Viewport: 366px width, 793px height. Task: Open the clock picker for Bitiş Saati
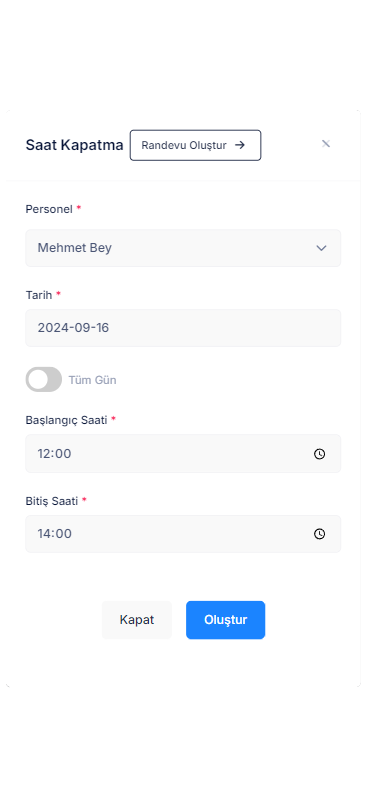click(x=319, y=534)
